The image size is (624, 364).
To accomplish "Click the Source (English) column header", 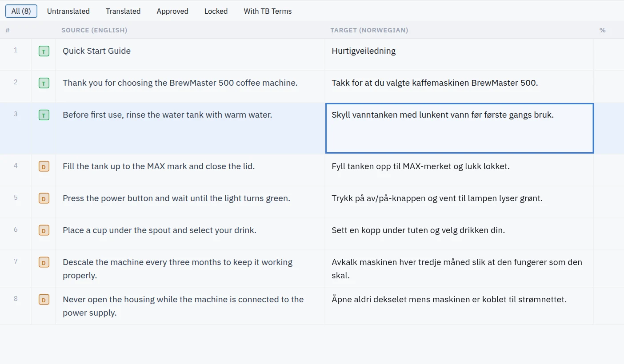I will pos(94,30).
